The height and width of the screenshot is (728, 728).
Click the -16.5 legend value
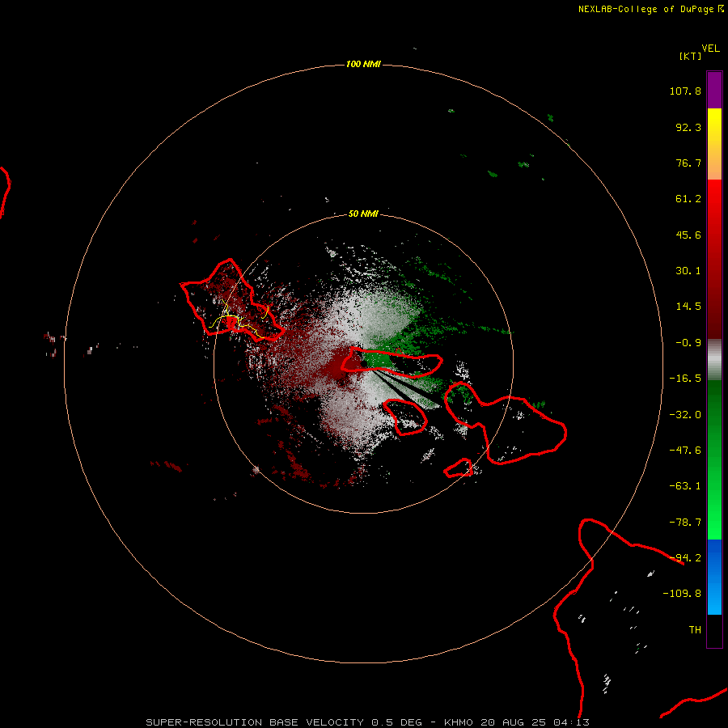pos(685,379)
